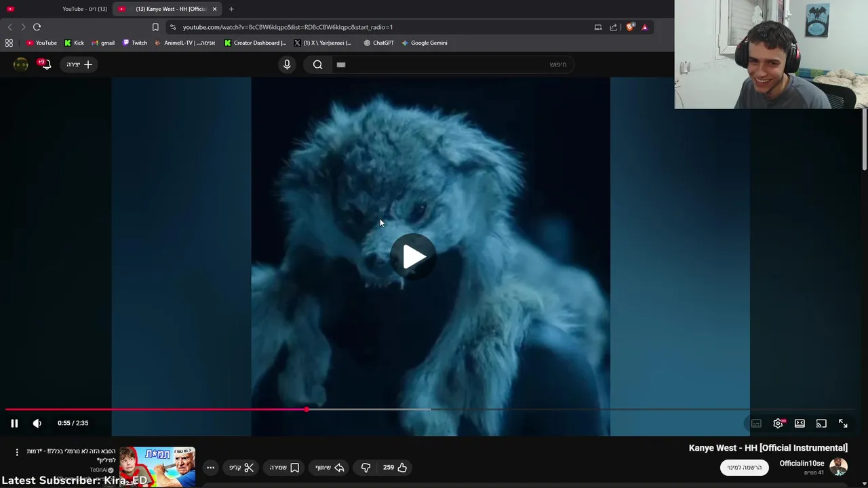Open the Google Gemini bookmark
The width and height of the screenshot is (868, 488).
point(425,43)
